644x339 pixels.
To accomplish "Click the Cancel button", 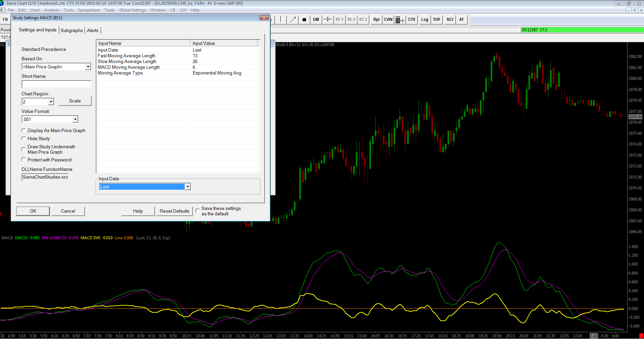I will (68, 211).
